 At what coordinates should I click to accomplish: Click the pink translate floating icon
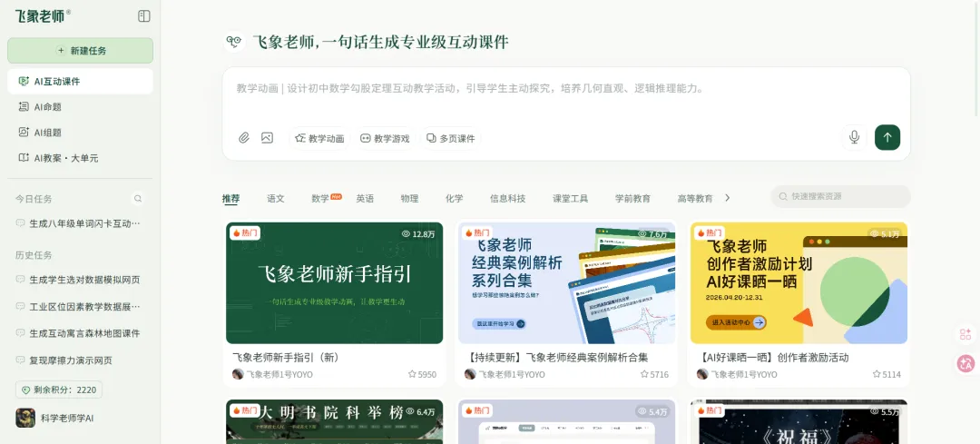coord(966,363)
